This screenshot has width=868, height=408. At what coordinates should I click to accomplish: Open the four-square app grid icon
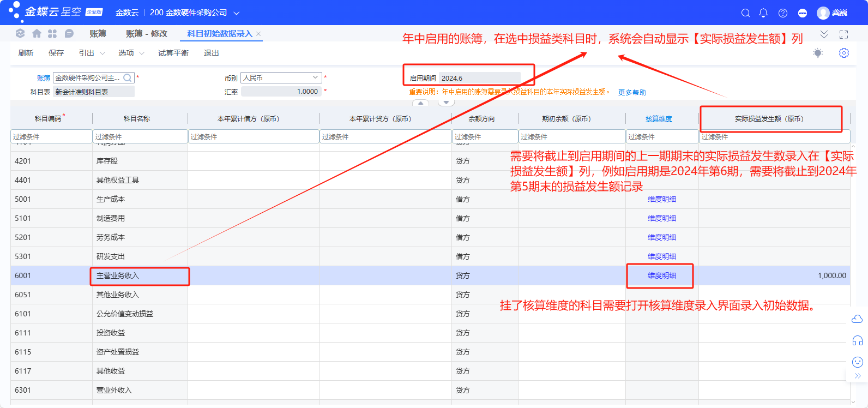point(52,34)
